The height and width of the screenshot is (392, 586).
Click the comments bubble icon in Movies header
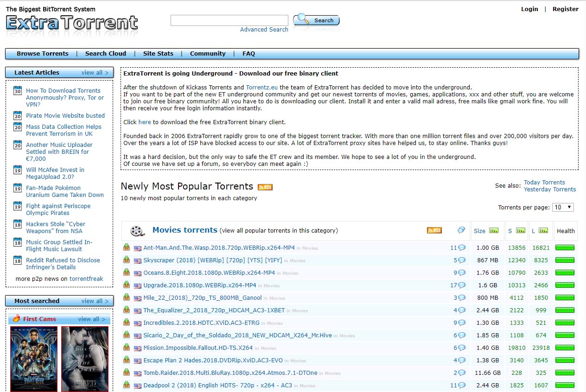pos(461,230)
